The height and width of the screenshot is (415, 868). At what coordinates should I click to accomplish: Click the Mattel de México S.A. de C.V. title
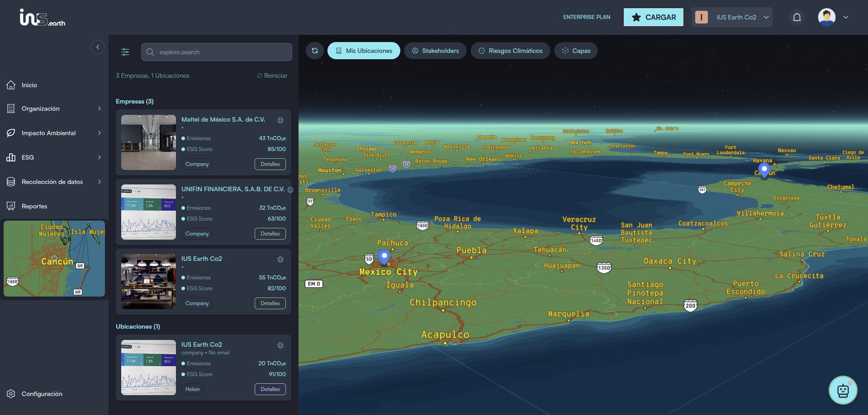(x=223, y=119)
